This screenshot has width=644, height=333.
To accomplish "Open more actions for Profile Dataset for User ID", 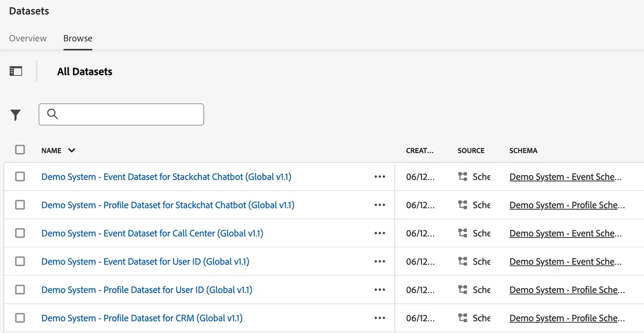I will pos(380,290).
